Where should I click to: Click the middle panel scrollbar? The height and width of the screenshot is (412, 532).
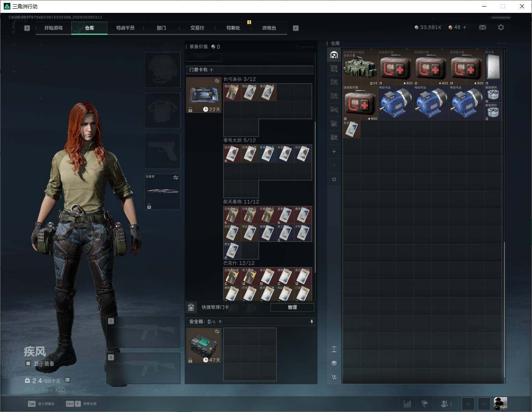(x=315, y=197)
